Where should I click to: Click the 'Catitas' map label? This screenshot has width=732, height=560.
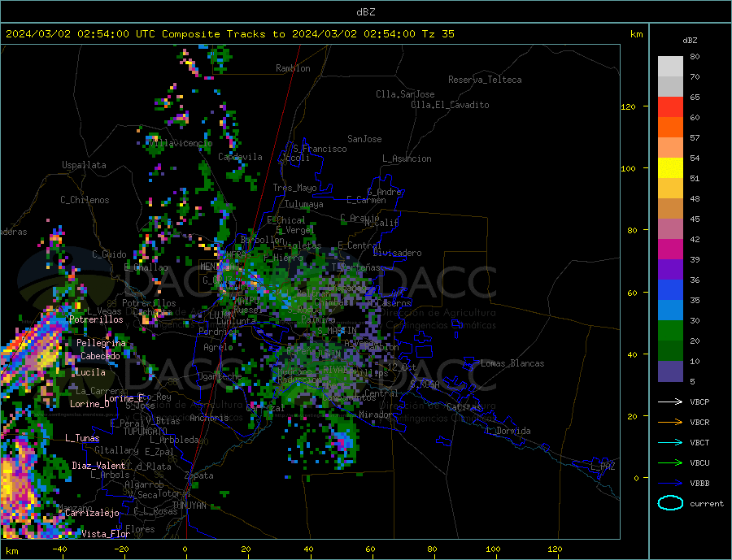464,407
